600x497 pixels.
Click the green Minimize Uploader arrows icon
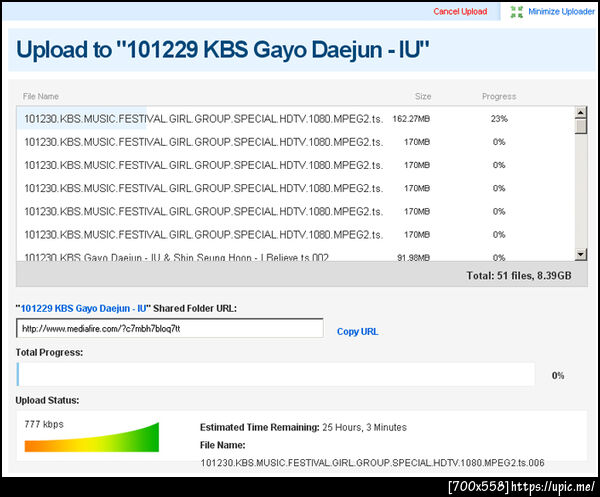point(517,12)
